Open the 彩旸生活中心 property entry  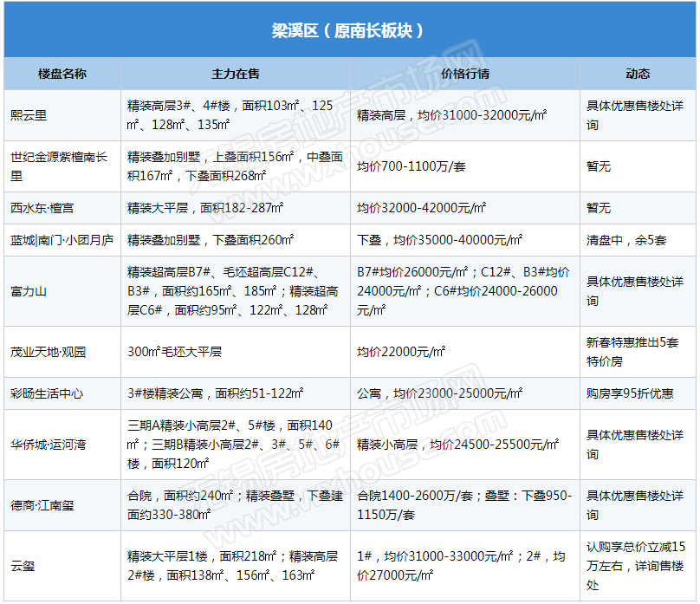coord(47,393)
